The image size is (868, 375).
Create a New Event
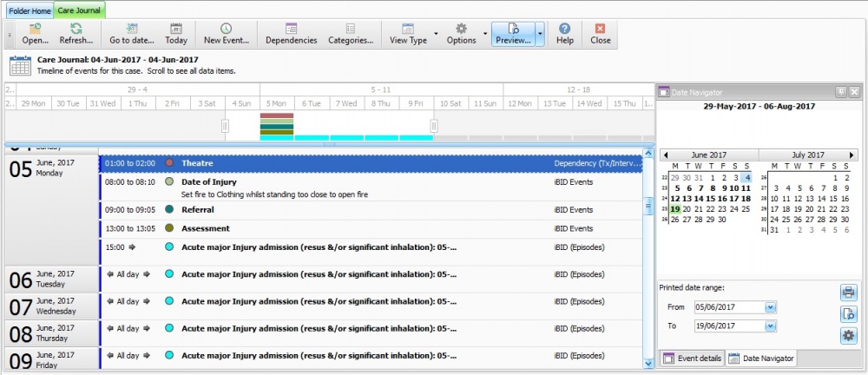226,34
